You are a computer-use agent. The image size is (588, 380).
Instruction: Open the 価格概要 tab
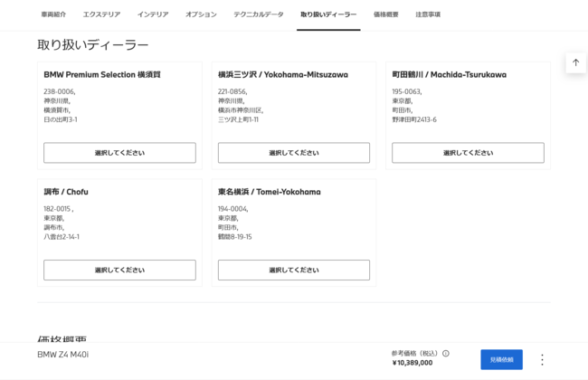[386, 14]
